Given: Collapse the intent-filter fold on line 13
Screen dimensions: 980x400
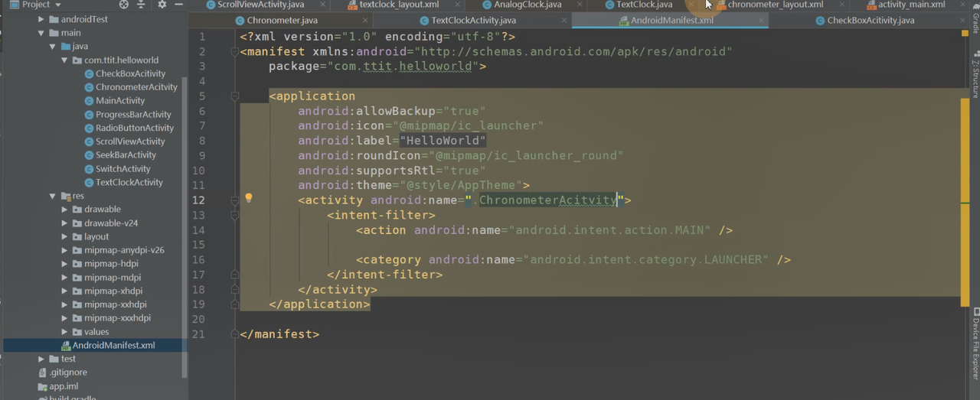Looking at the screenshot, I should [x=234, y=215].
